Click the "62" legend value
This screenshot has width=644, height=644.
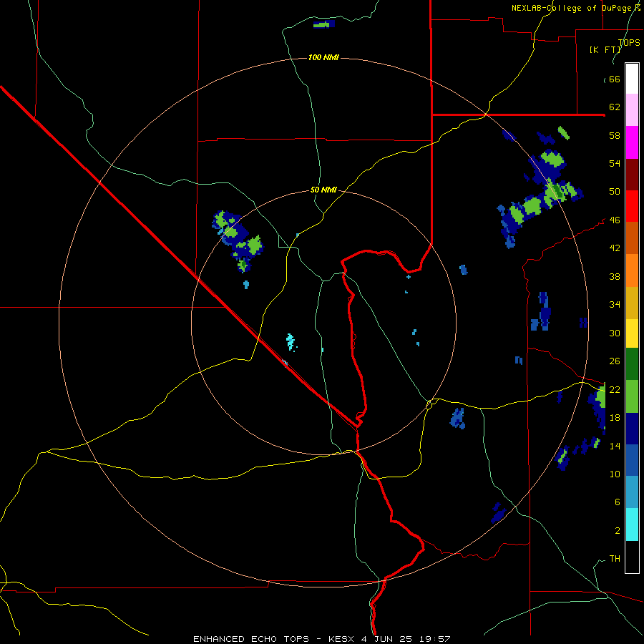click(x=615, y=107)
